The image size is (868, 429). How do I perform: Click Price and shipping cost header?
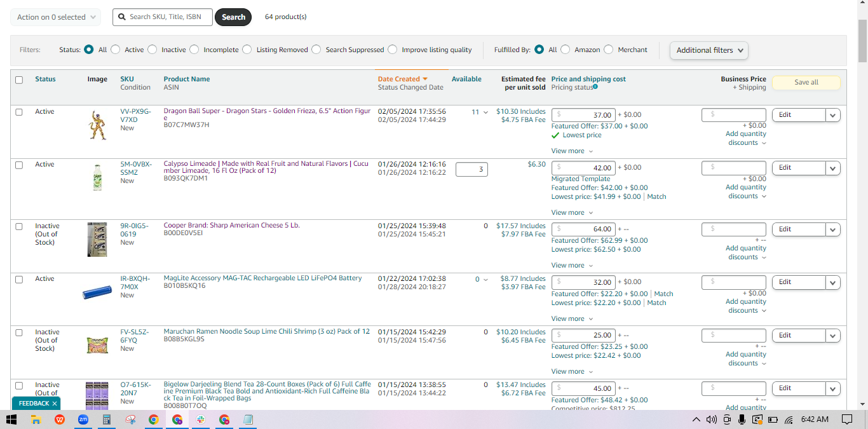[588, 79]
